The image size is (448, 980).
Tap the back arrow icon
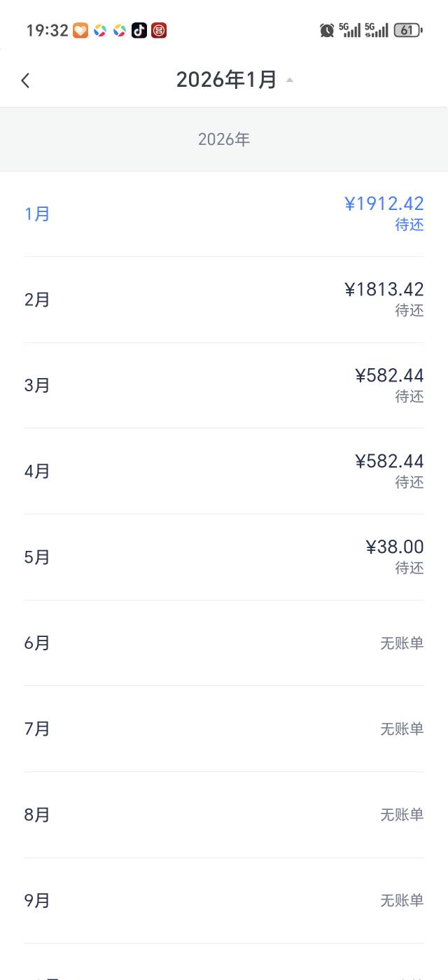[25, 80]
